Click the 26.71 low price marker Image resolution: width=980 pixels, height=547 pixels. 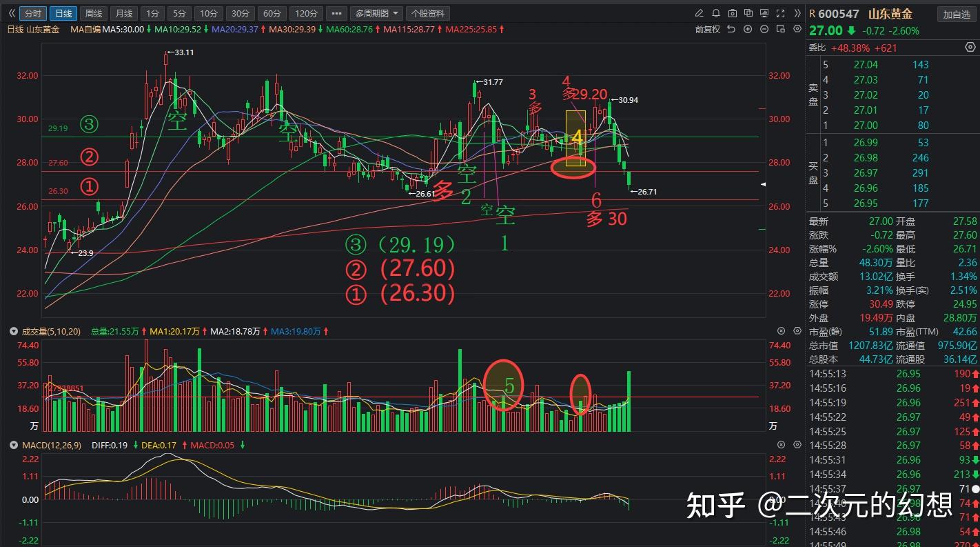click(x=644, y=192)
